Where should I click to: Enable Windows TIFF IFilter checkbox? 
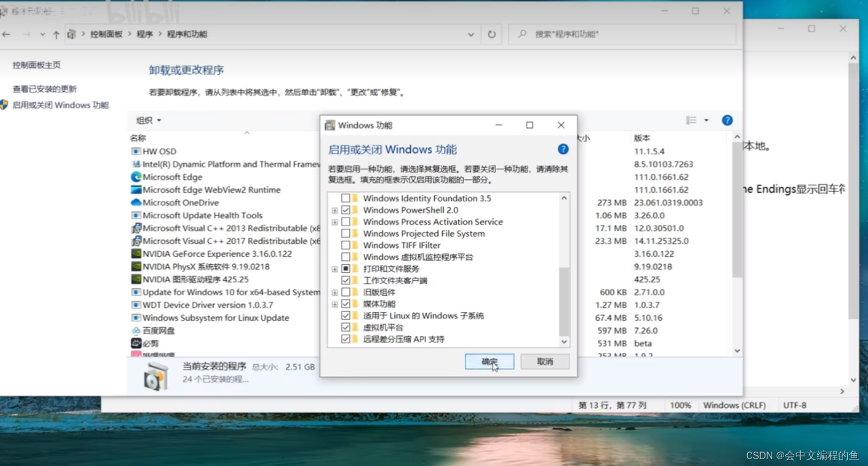pyautogui.click(x=346, y=245)
